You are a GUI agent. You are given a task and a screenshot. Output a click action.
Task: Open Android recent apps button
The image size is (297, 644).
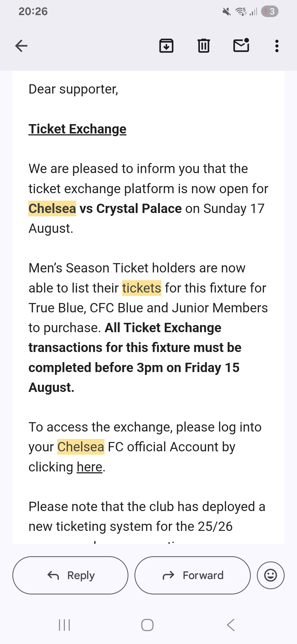pyautogui.click(x=64, y=625)
